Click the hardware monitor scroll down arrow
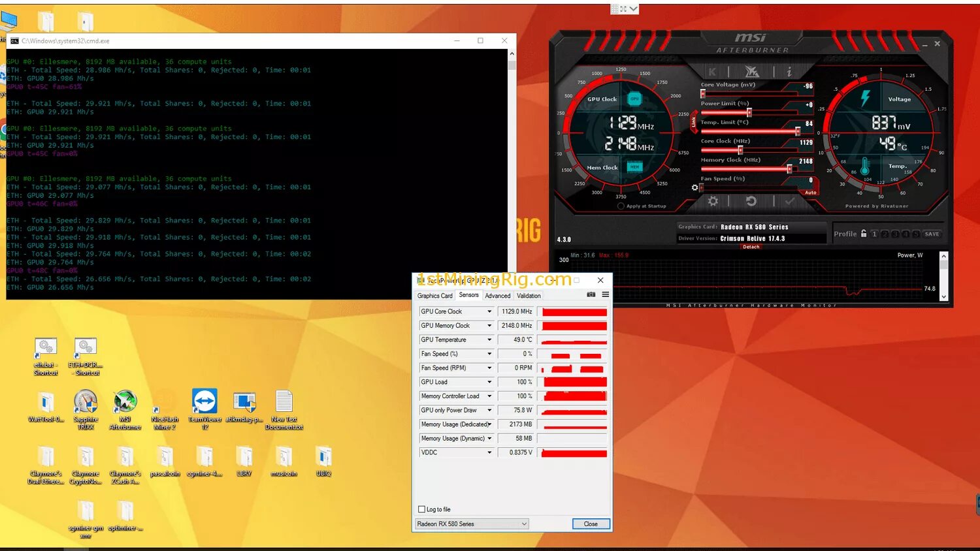Viewport: 980px width, 551px height. (943, 296)
